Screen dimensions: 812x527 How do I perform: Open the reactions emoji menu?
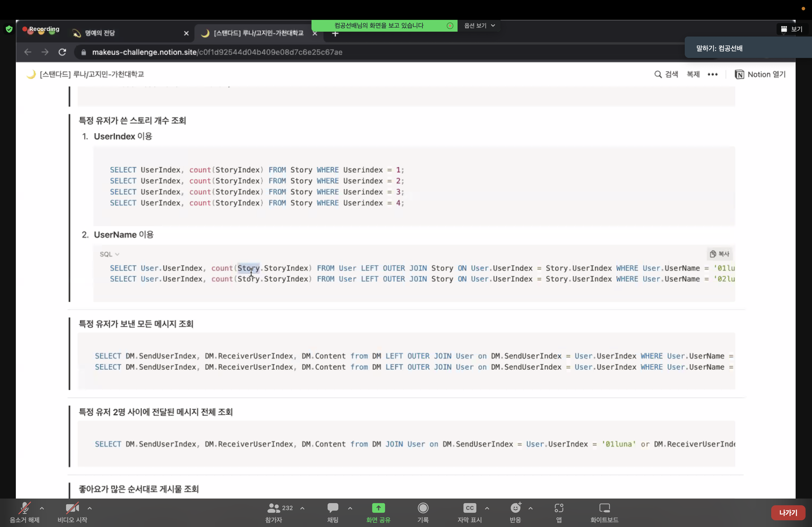tap(516, 512)
